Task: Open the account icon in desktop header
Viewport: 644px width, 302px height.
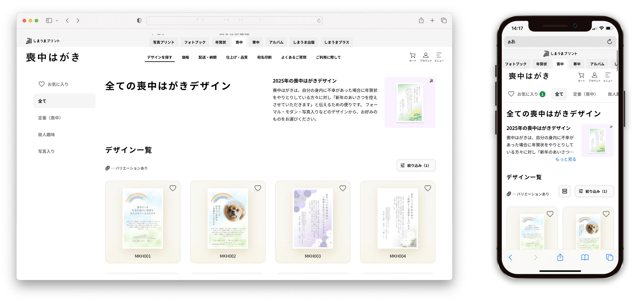Action: pyautogui.click(x=425, y=57)
